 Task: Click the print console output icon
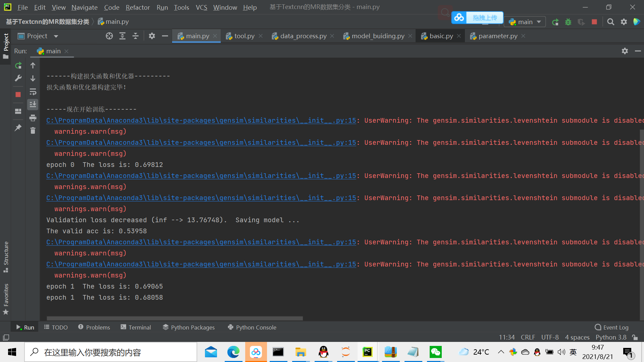[x=33, y=118]
